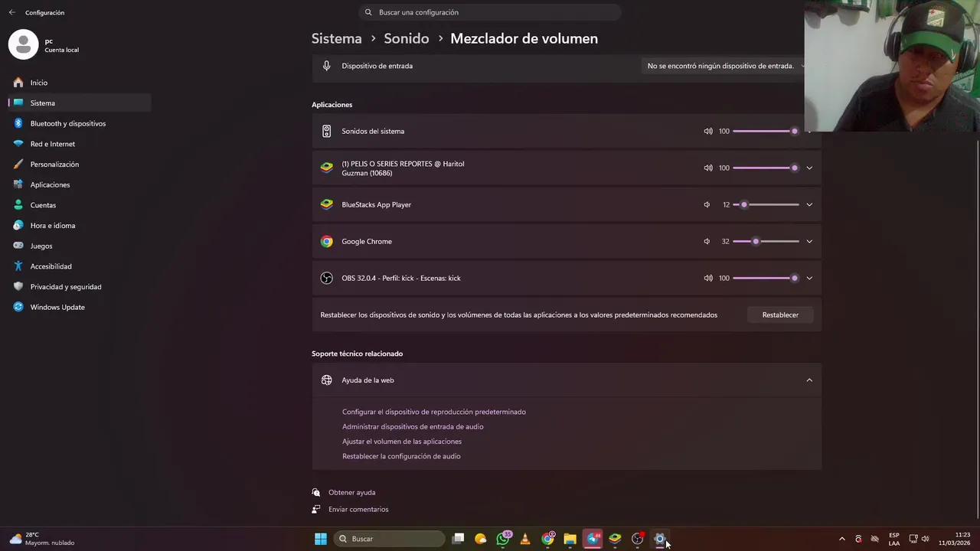Viewport: 980px width, 551px height.
Task: Open Configurar el dispositivo de reproducción predeterminado
Action: tap(433, 412)
